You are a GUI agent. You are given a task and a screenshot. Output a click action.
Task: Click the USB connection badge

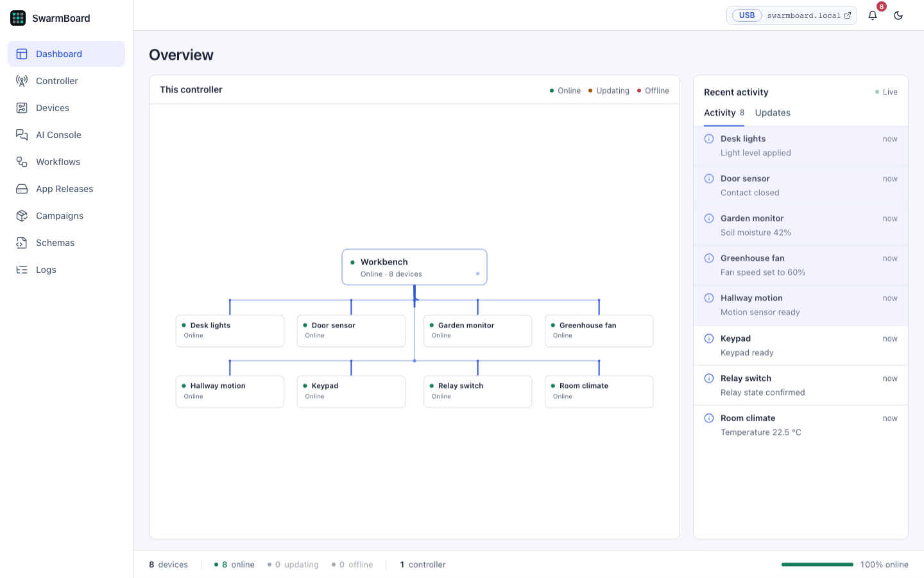747,15
